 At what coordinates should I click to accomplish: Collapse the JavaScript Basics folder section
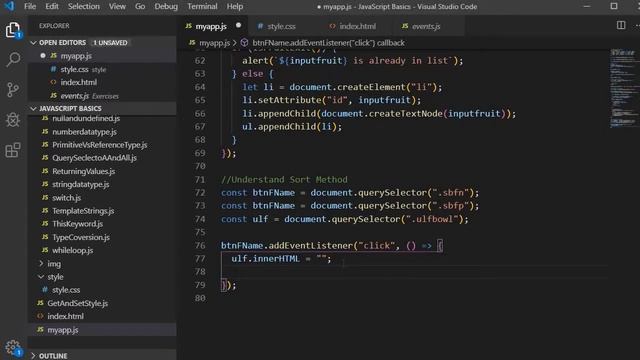(x=33, y=109)
